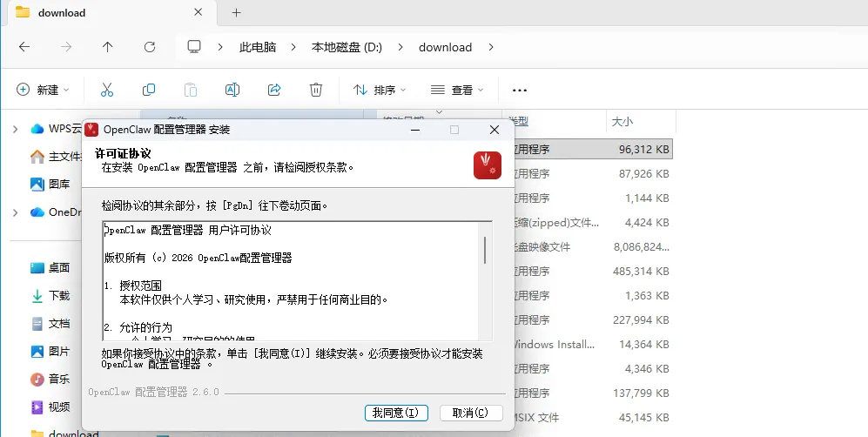The width and height of the screenshot is (868, 437).
Task: Select the download tab
Action: tap(111, 12)
